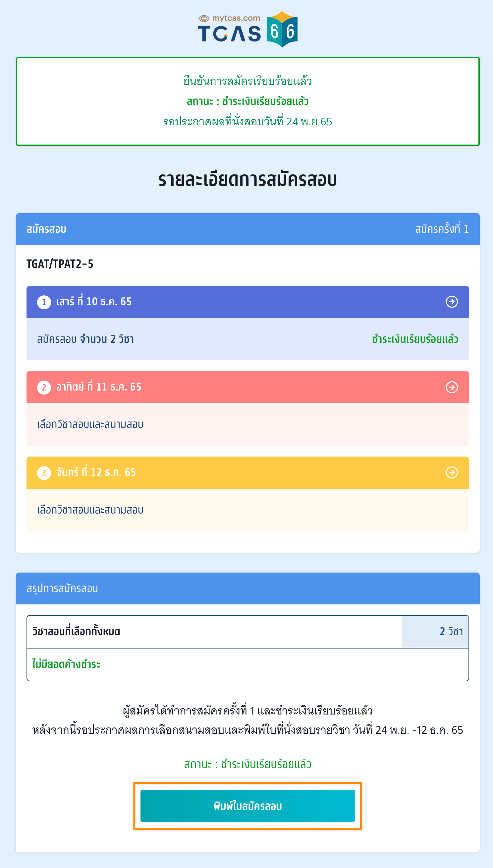Expand the จันทร์ ที่ 12 ธ.ค. 65 header

coord(247,472)
